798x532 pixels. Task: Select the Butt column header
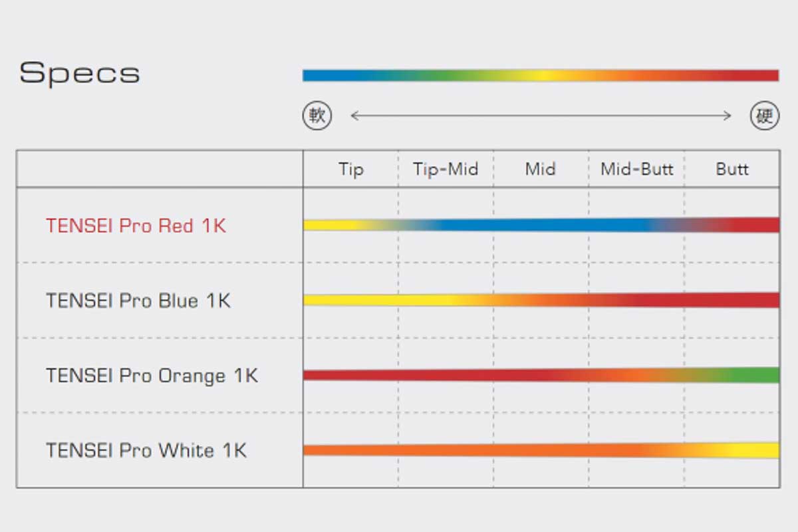pos(732,169)
